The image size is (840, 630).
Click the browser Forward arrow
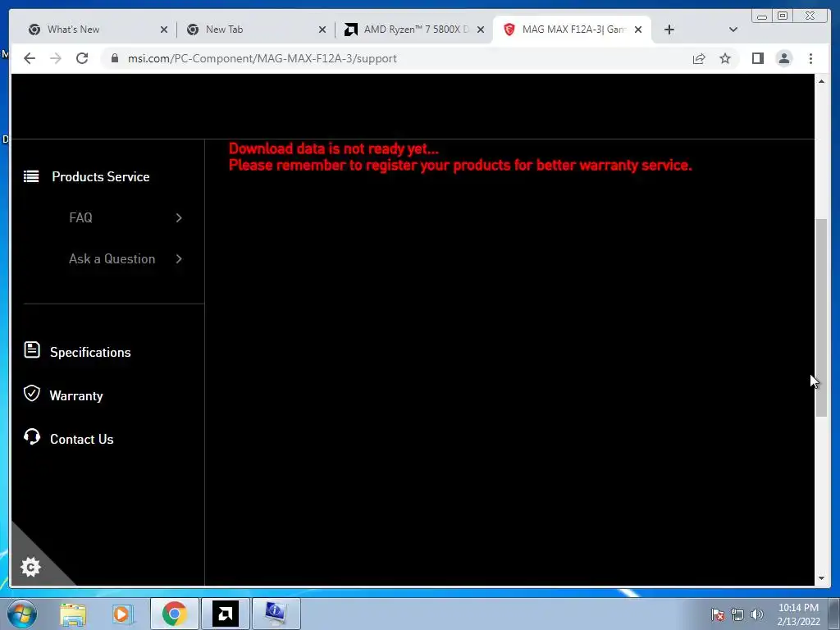click(56, 58)
